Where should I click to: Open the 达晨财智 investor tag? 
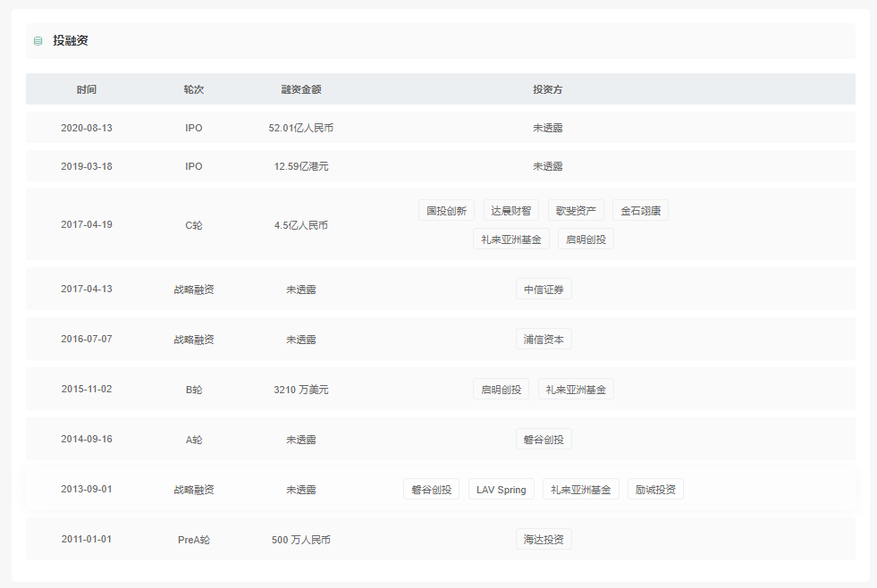tap(511, 211)
